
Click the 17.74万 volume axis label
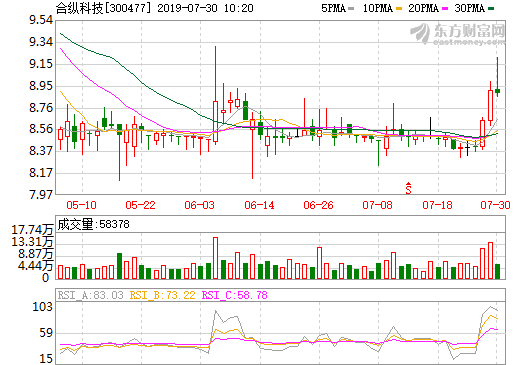tap(32, 230)
